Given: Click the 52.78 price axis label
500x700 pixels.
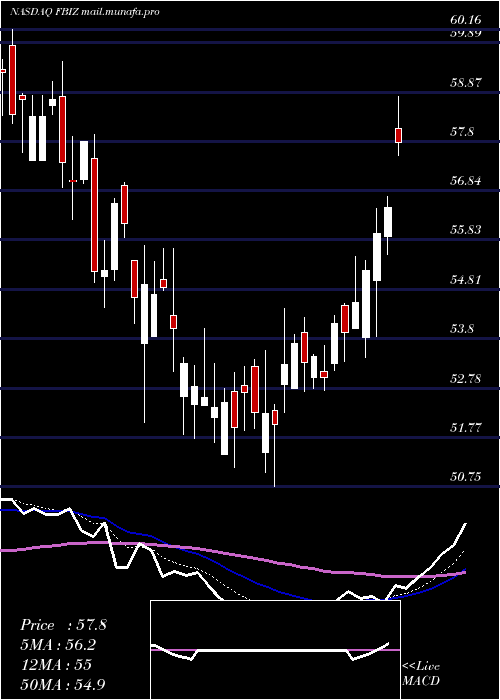Looking at the screenshot, I should (x=466, y=379).
